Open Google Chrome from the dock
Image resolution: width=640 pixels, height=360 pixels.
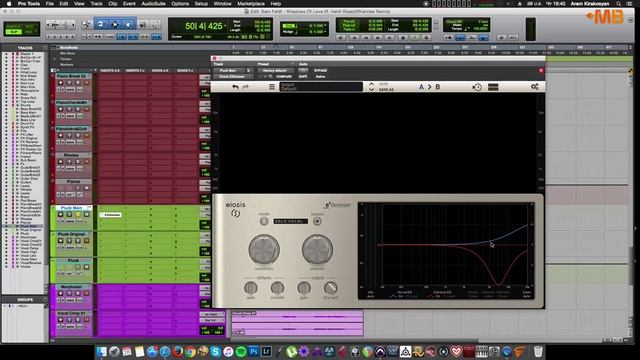pyautogui.click(x=190, y=351)
